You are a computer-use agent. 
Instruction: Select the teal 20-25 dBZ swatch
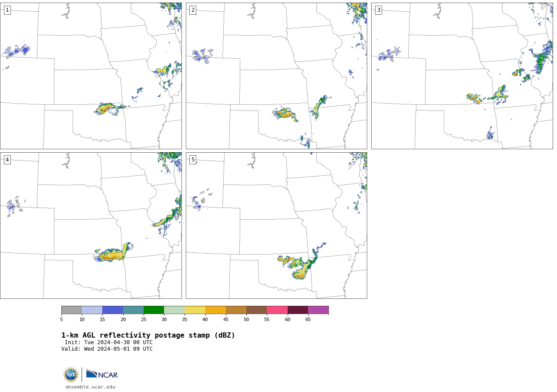[133, 310]
